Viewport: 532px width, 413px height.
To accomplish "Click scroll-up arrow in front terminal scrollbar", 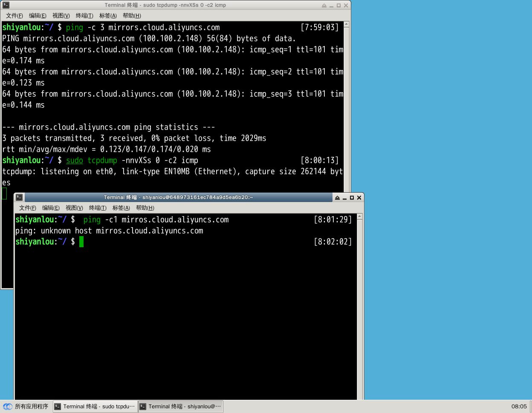I will coord(360,217).
